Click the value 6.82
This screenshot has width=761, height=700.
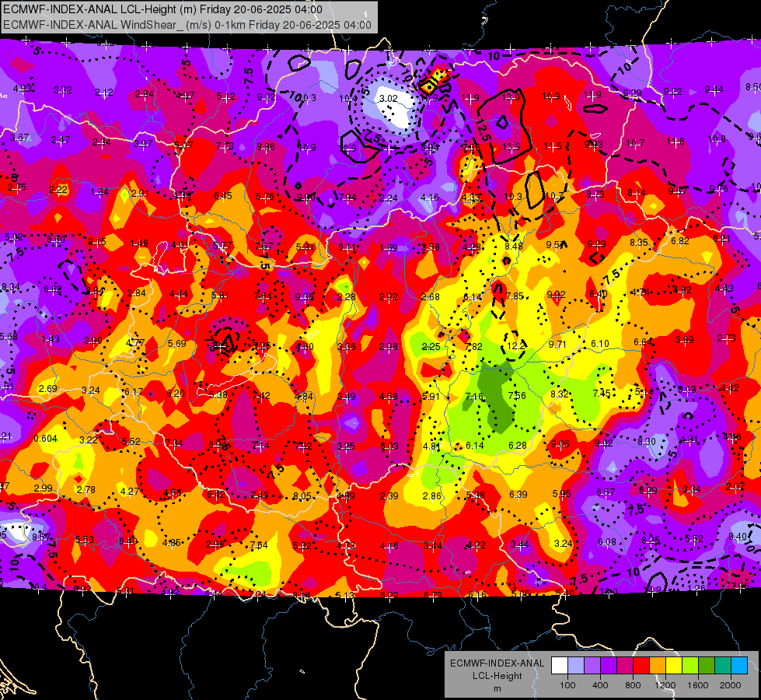point(680,241)
